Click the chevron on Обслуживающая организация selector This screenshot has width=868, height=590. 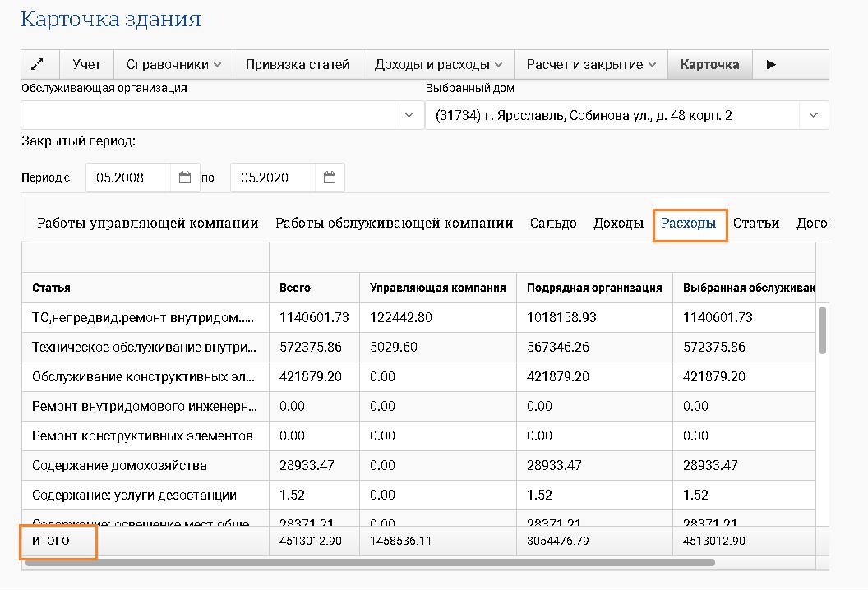coord(409,115)
